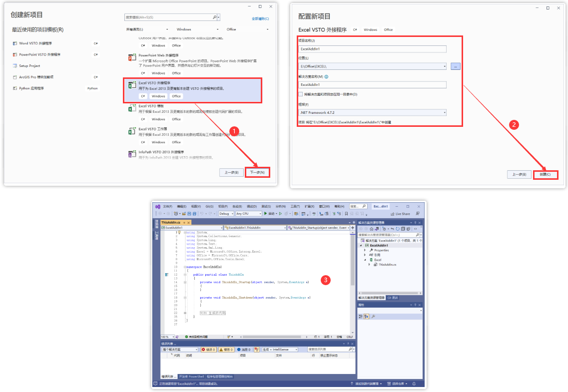Toggle 将解决方案和项目放在同一目录中 checkbox
568x392 pixels.
(x=300, y=94)
